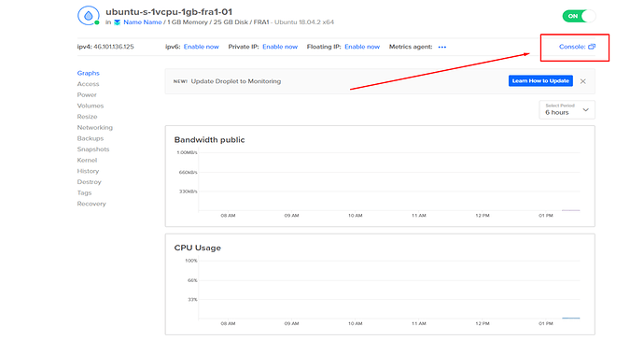Open the Snapshots section
The width and height of the screenshot is (644, 340).
point(93,149)
